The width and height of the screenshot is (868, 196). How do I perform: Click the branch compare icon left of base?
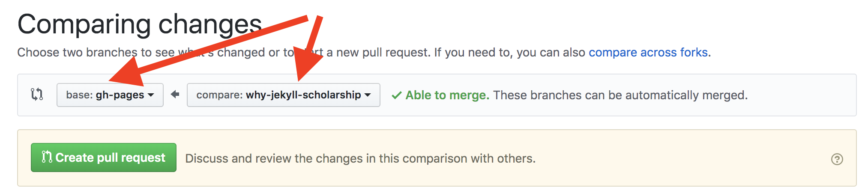[37, 94]
